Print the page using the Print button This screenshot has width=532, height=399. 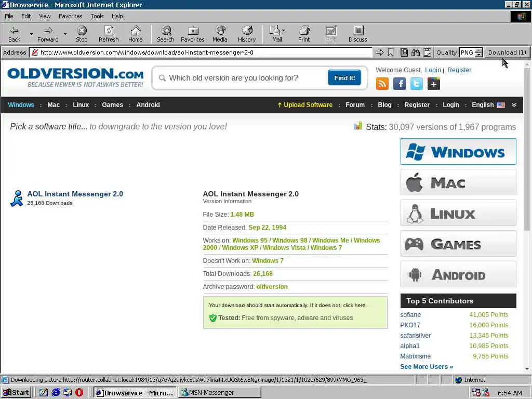304,34
